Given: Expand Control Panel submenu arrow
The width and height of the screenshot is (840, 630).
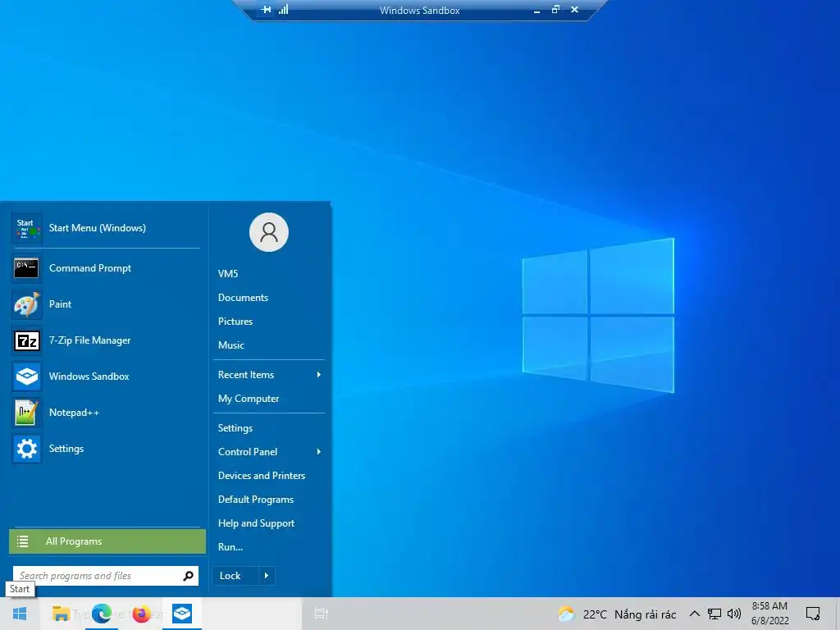Looking at the screenshot, I should [319, 452].
